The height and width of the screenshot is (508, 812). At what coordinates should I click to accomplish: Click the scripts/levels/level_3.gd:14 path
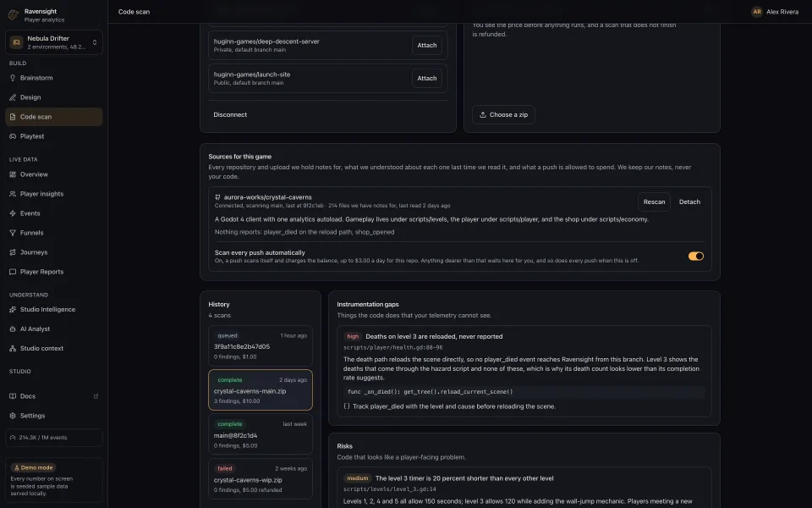[389, 489]
